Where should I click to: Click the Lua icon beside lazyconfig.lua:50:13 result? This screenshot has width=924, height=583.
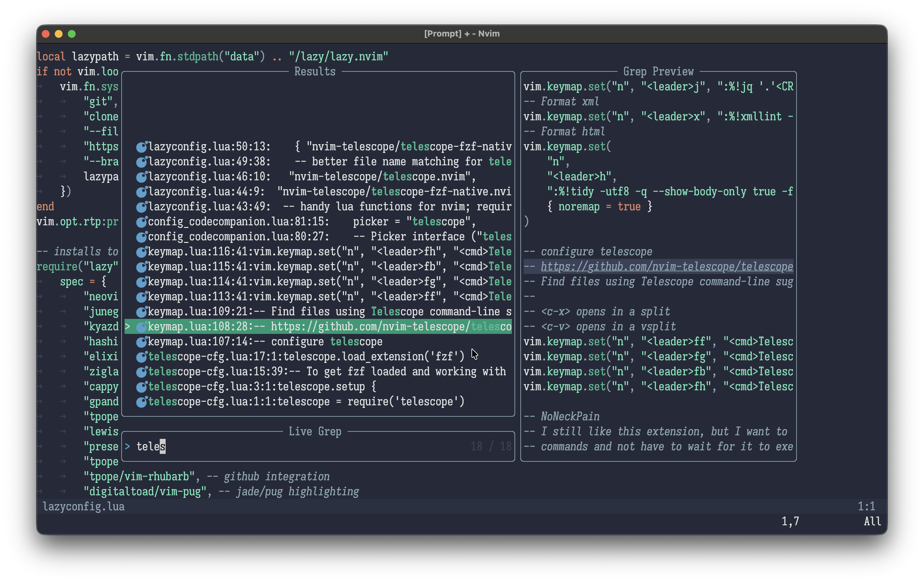tap(142, 147)
